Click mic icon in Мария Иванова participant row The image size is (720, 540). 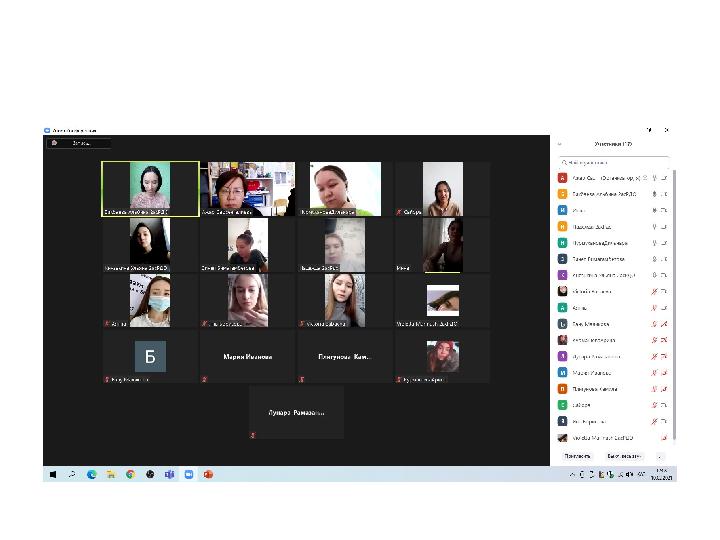(x=654, y=373)
